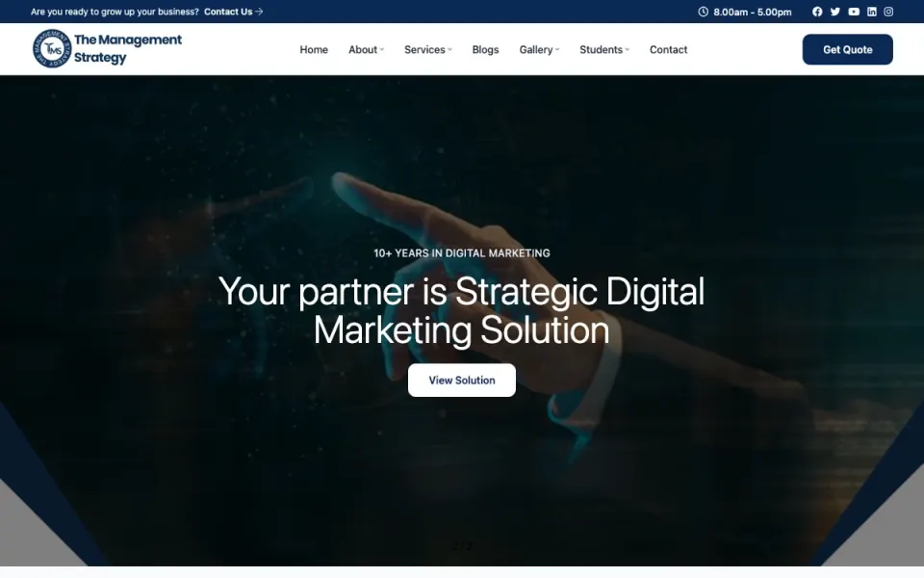The width and height of the screenshot is (924, 578).
Task: Click 'Are you ready to grow up your business?' text
Action: click(x=115, y=12)
